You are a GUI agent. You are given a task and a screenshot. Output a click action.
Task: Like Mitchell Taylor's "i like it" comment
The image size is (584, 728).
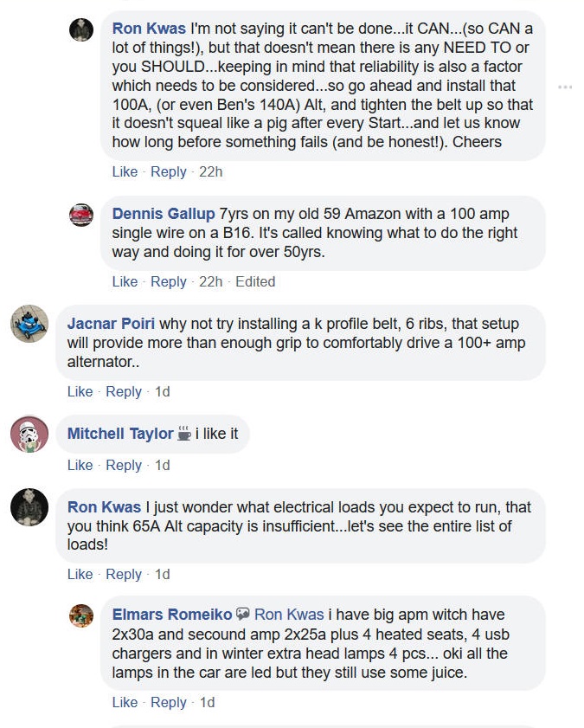(80, 465)
